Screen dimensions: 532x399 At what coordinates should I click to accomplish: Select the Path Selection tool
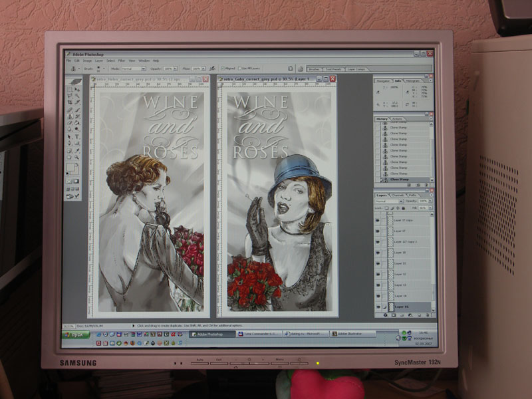70,137
